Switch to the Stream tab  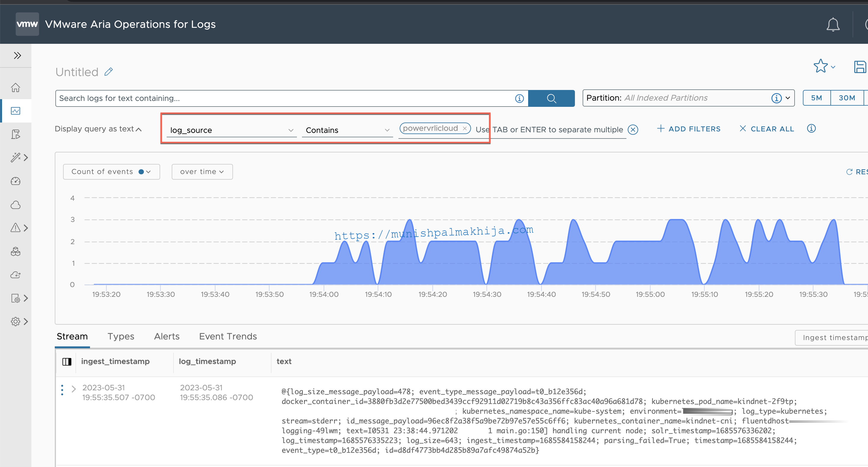[x=72, y=336]
